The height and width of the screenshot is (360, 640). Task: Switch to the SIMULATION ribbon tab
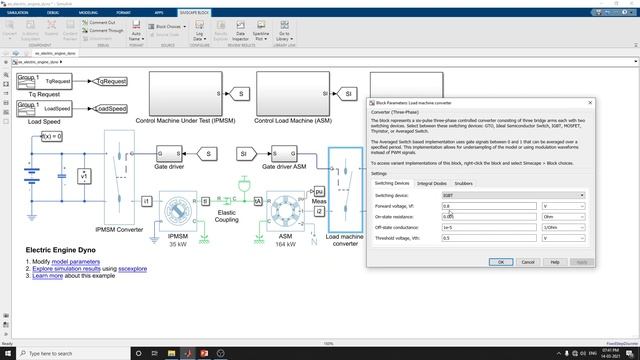pos(18,13)
